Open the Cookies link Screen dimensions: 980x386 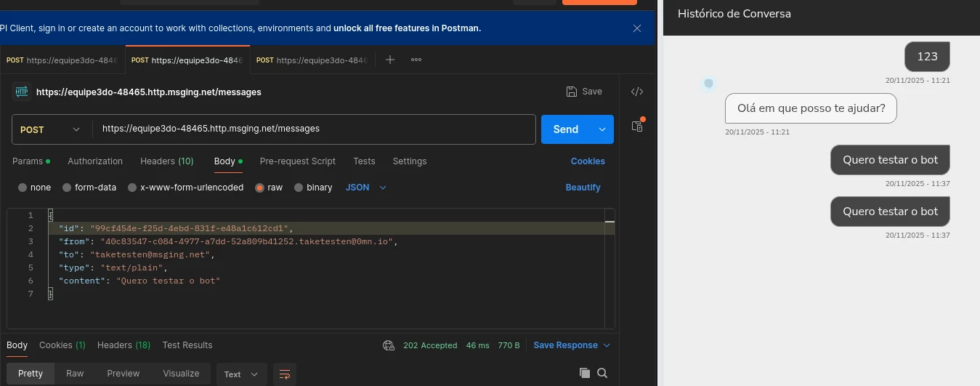tap(588, 161)
